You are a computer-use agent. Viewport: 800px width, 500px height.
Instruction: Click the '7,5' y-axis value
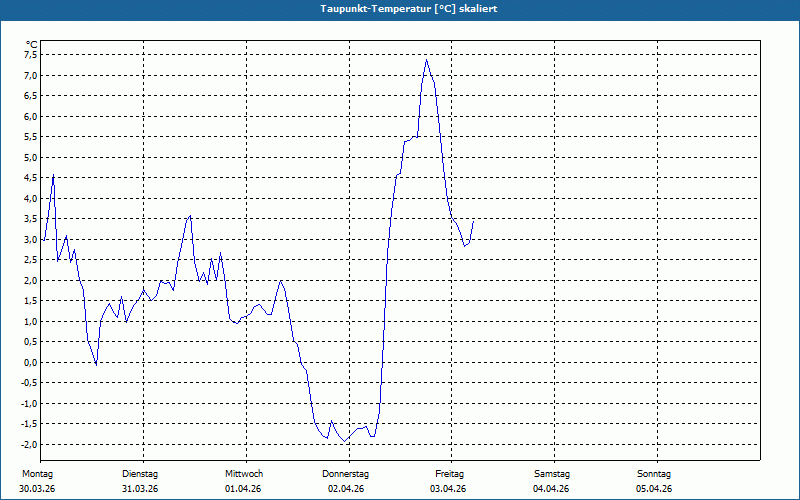click(31, 55)
